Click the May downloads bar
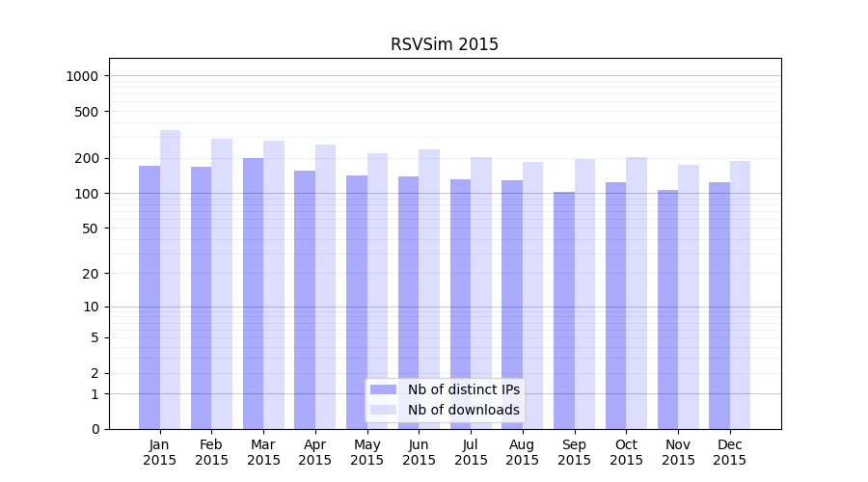The height and width of the screenshot is (482, 868). 377,291
